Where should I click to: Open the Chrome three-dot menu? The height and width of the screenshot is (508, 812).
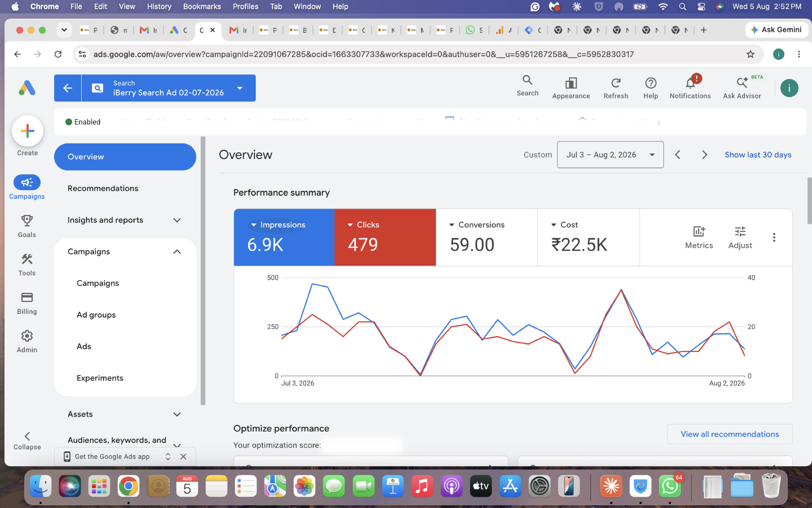[x=799, y=54]
